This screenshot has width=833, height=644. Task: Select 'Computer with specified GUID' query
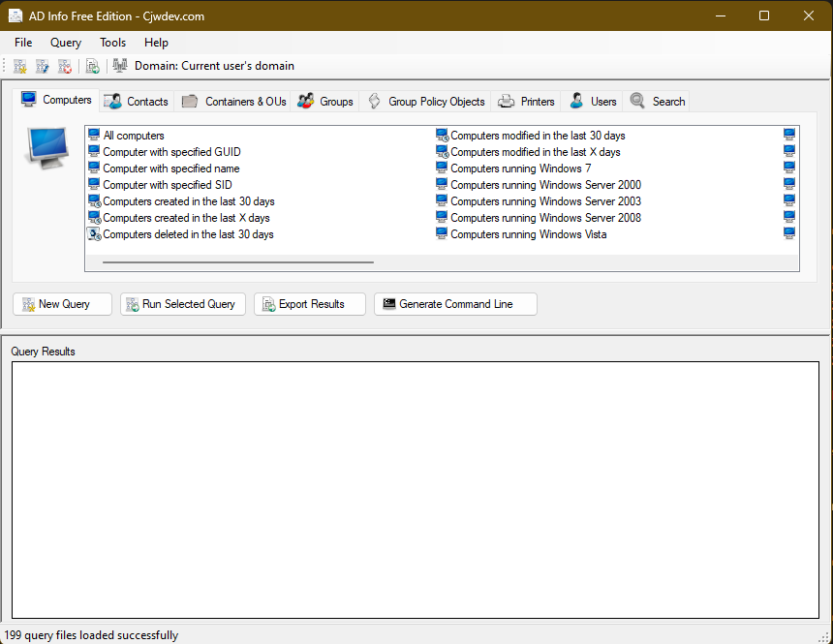coord(165,152)
